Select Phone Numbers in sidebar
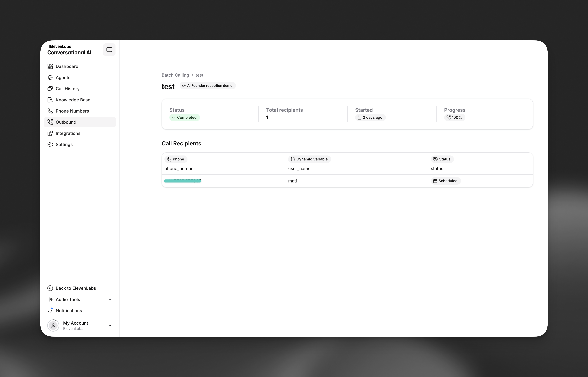 pos(72,111)
